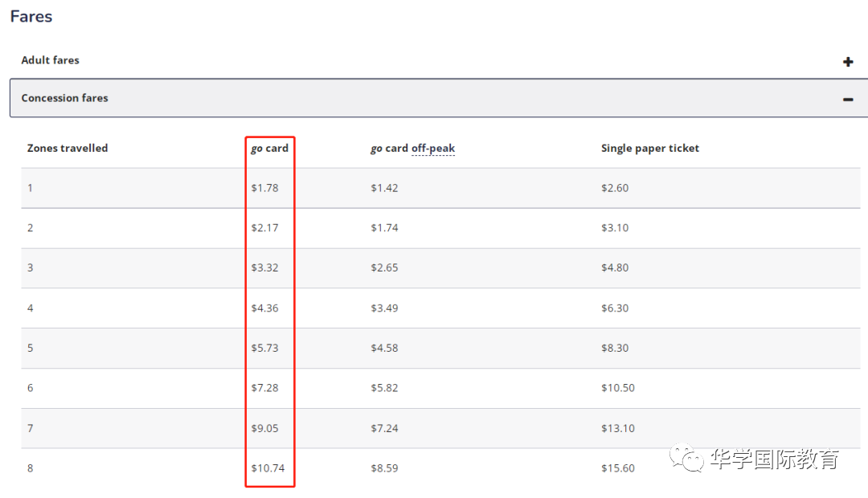
Task: Select the Single paper ticket column header
Action: [650, 149]
